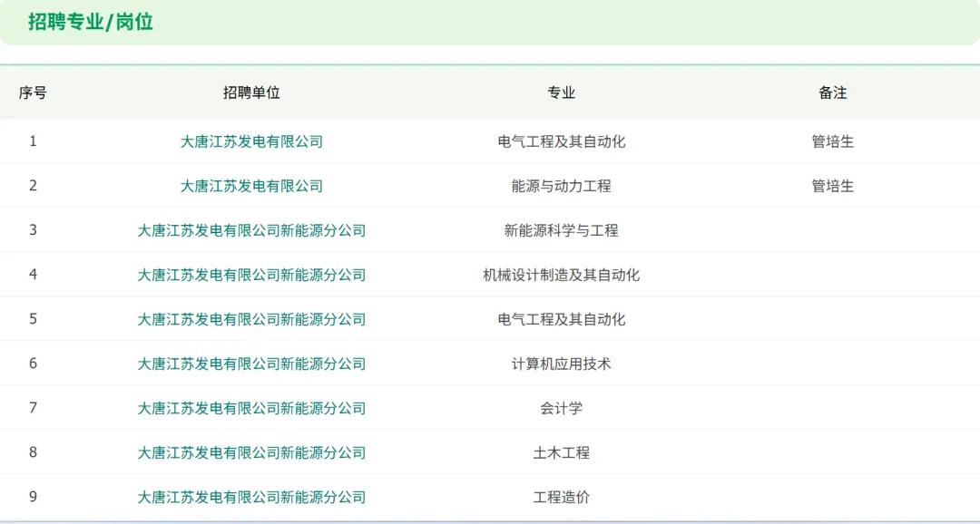Select 土木工程 major cell
Viewport: 980px width, 524px height.
click(x=562, y=452)
